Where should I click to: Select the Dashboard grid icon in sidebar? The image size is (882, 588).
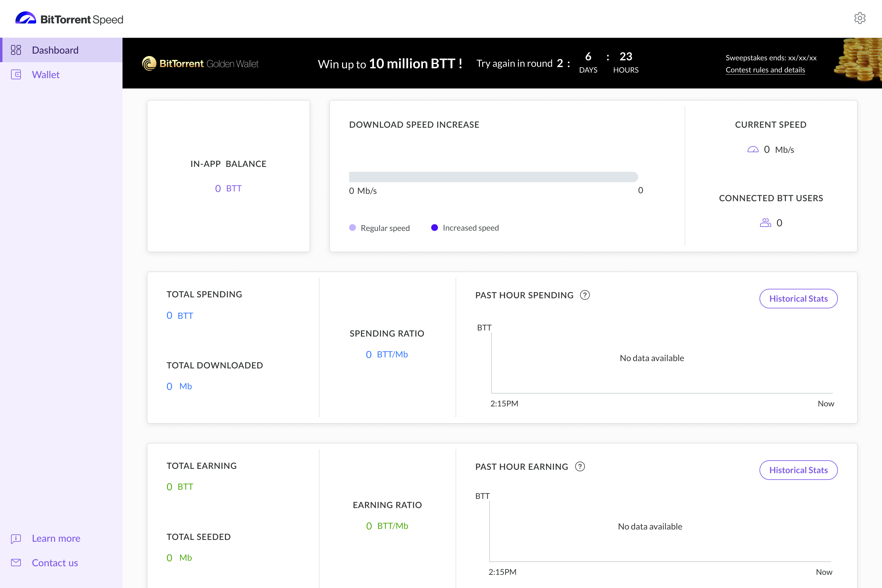tap(16, 50)
